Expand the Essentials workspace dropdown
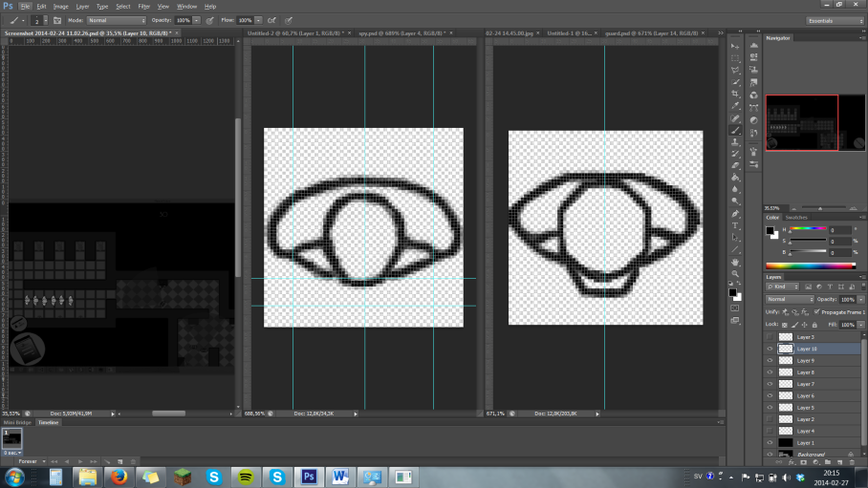This screenshot has width=868, height=488. pyautogui.click(x=834, y=20)
